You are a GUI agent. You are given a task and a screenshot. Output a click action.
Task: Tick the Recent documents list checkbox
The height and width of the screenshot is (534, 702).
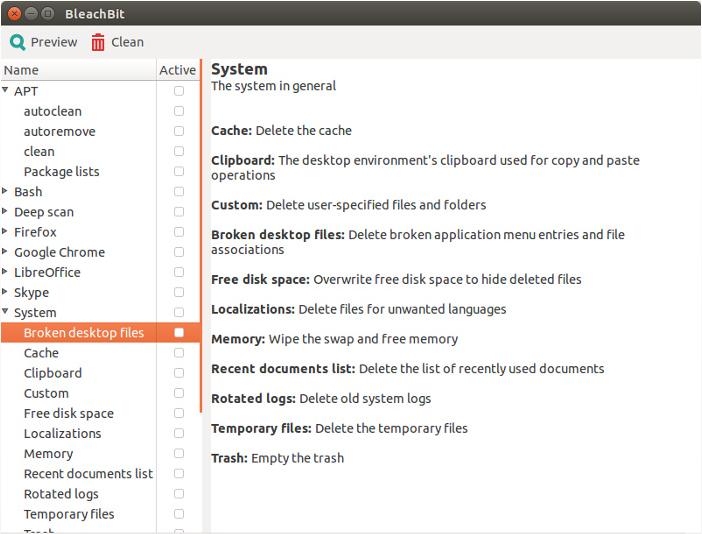(179, 474)
